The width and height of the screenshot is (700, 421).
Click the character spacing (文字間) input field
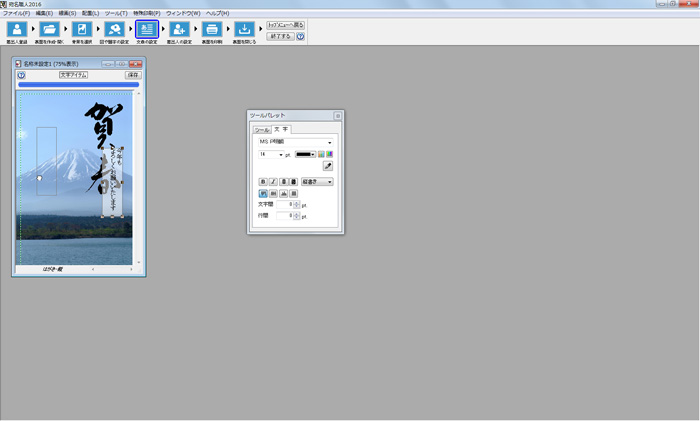click(x=284, y=204)
